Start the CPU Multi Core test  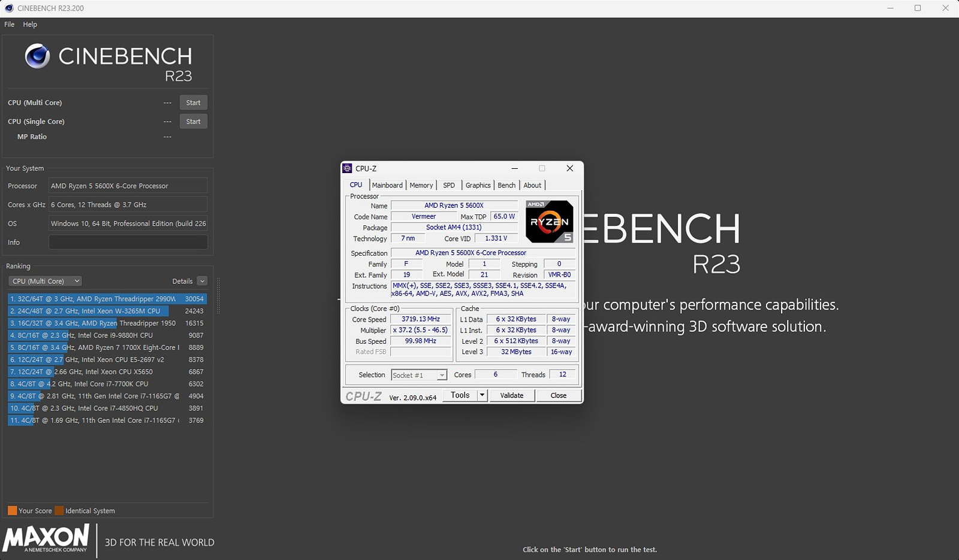(x=193, y=103)
